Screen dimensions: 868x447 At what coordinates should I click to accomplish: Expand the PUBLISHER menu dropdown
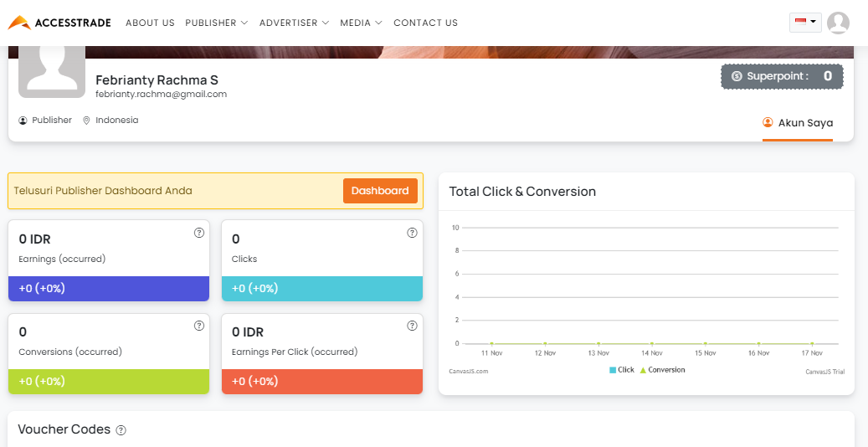tap(217, 23)
